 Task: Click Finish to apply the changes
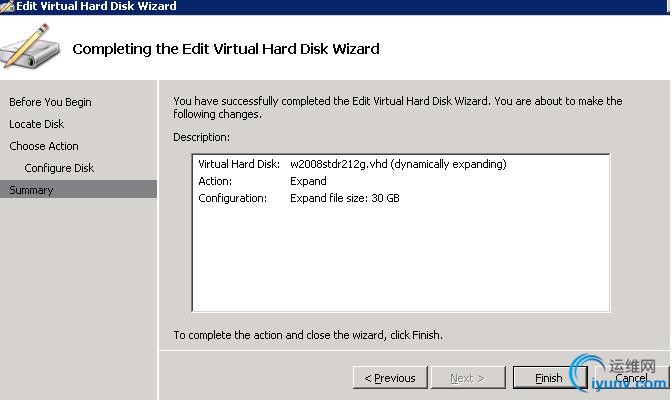coord(549,378)
